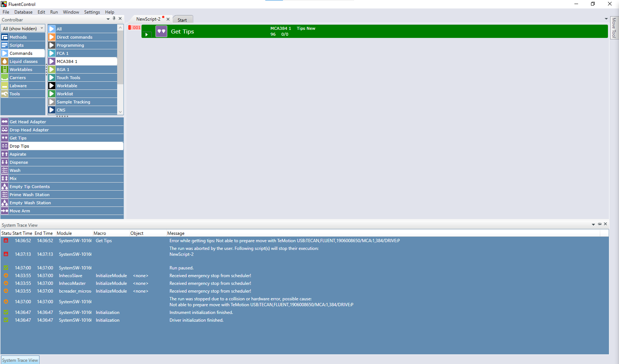The height and width of the screenshot is (364, 619).
Task: Toggle the breakpoint marker on line 001
Action: tap(130, 28)
